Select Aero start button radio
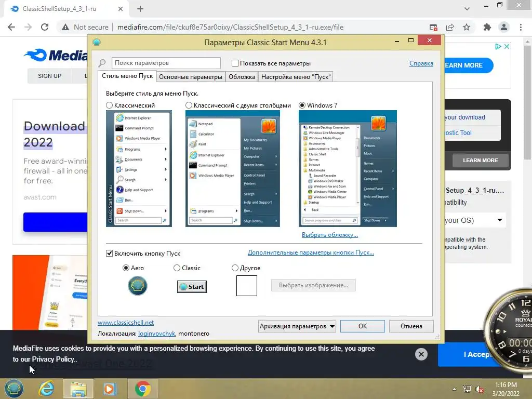This screenshot has height=399, width=532. (x=126, y=268)
